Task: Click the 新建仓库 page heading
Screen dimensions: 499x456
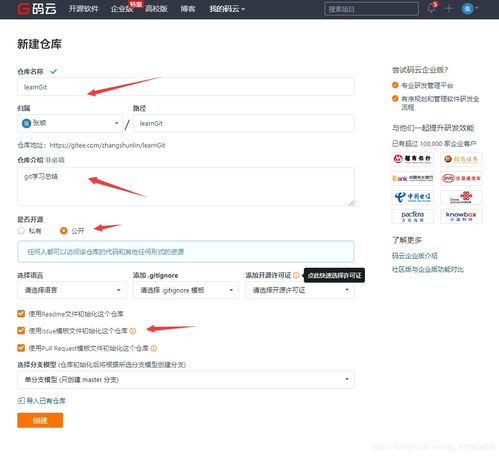Action: click(x=39, y=44)
